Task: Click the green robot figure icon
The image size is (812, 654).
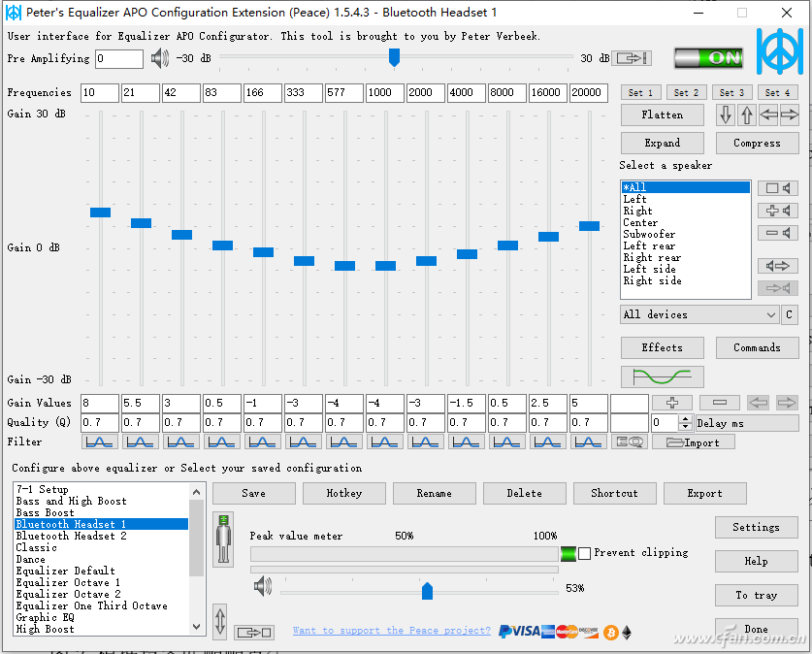Action: (x=223, y=540)
